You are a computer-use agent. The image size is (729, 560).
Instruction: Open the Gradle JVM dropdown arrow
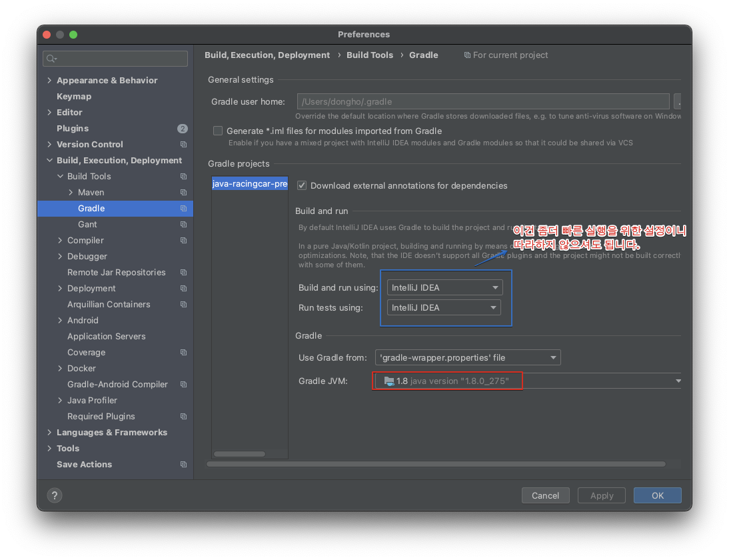678,381
